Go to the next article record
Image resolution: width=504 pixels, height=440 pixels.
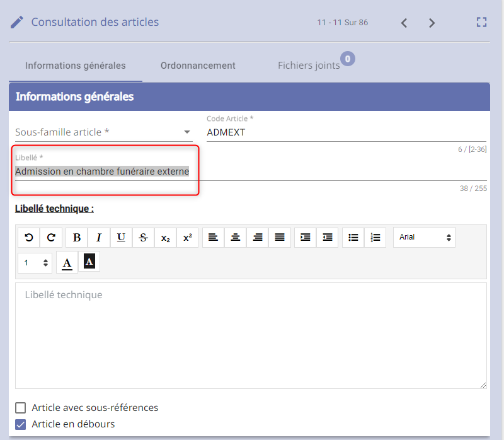(x=432, y=23)
